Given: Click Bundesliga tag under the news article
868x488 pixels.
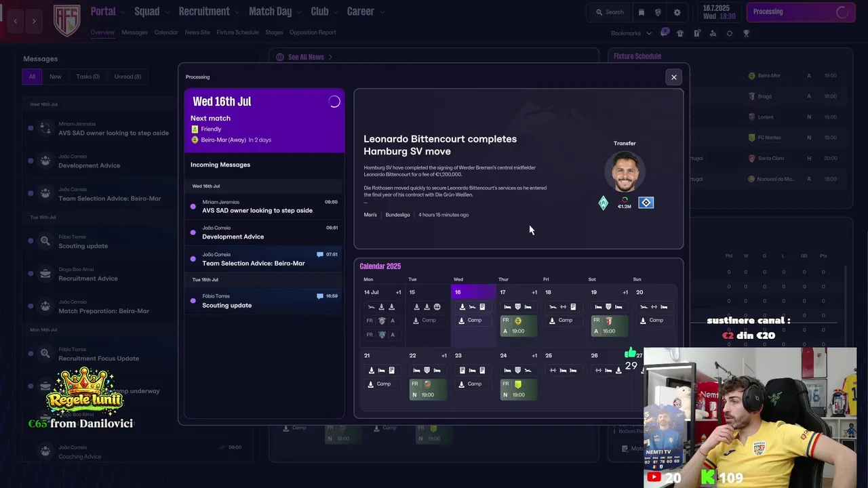Looking at the screenshot, I should (397, 215).
